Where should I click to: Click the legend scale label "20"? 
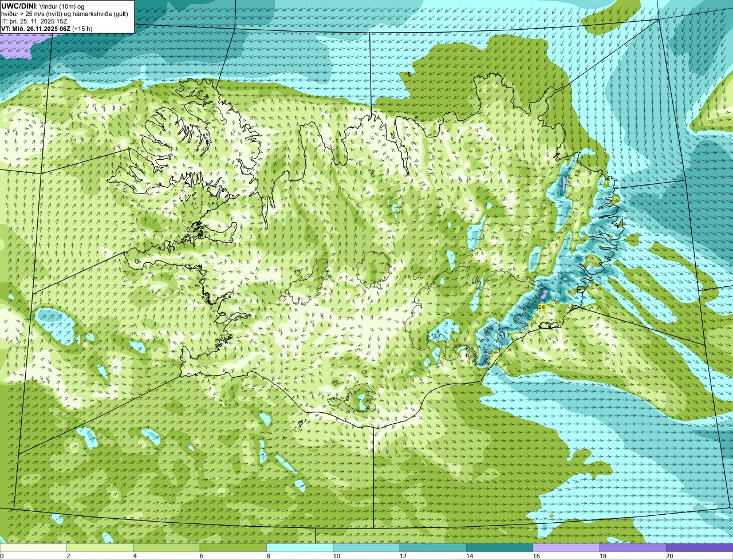[669, 556]
